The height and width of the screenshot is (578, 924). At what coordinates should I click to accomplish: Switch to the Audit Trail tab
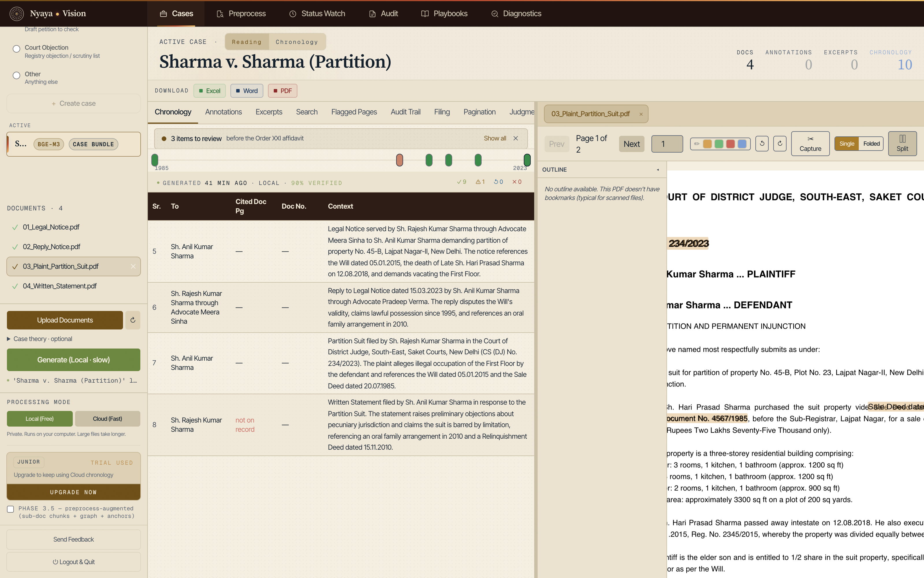pyautogui.click(x=405, y=112)
